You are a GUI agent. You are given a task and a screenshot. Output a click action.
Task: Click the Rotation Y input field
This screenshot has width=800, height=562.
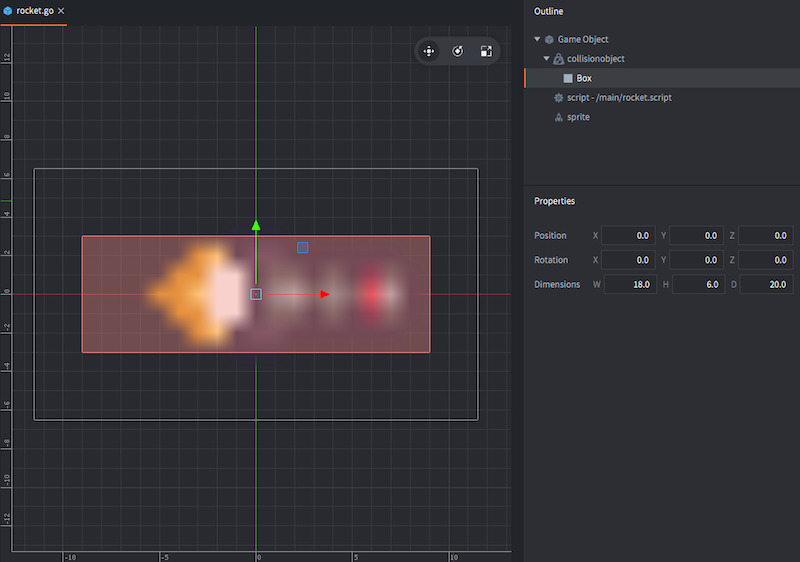click(696, 260)
